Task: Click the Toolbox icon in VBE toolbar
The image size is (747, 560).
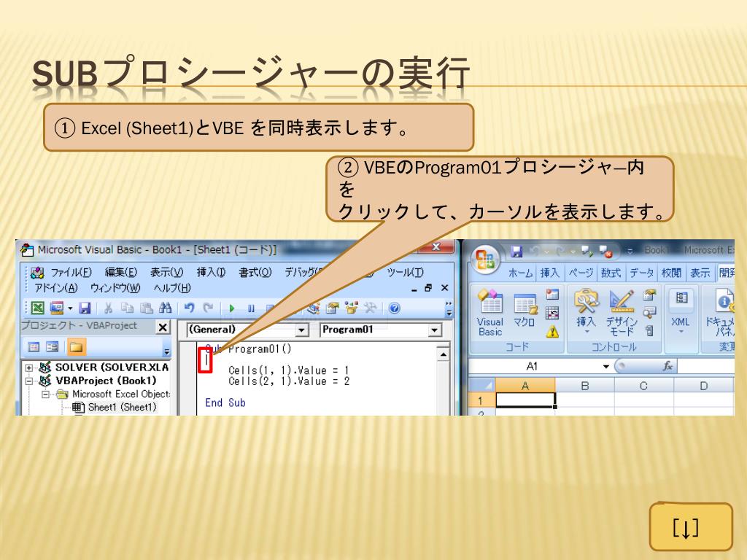Action: tap(370, 308)
